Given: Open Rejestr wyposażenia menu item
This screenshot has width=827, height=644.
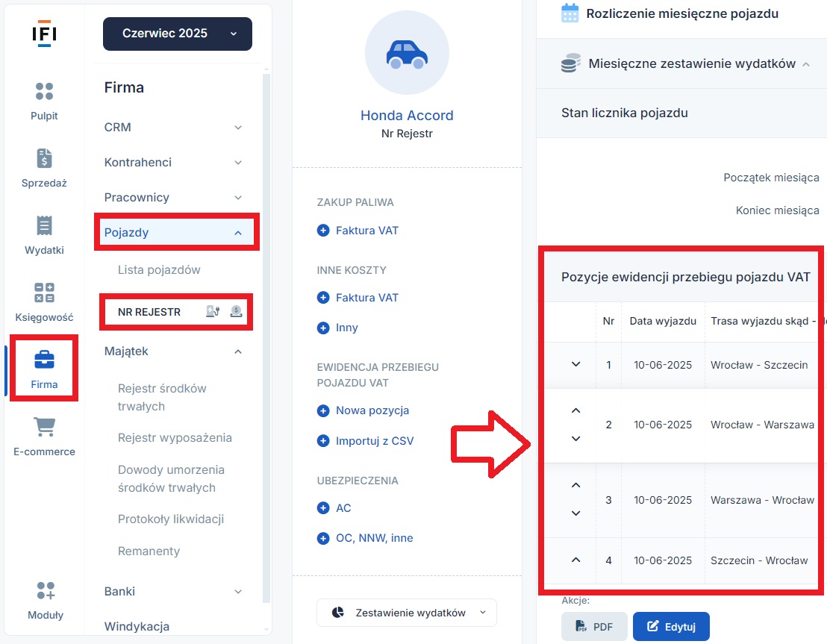Looking at the screenshot, I should coord(175,438).
